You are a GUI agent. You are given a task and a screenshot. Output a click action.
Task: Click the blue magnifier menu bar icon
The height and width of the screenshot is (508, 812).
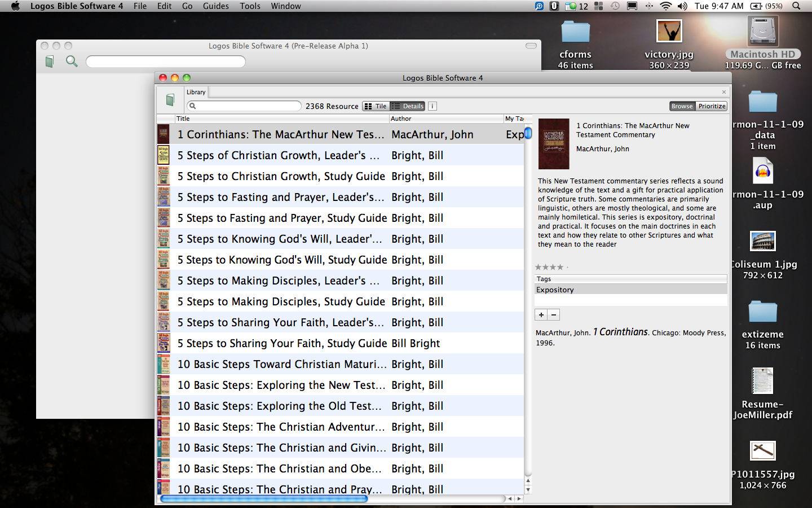coord(540,6)
